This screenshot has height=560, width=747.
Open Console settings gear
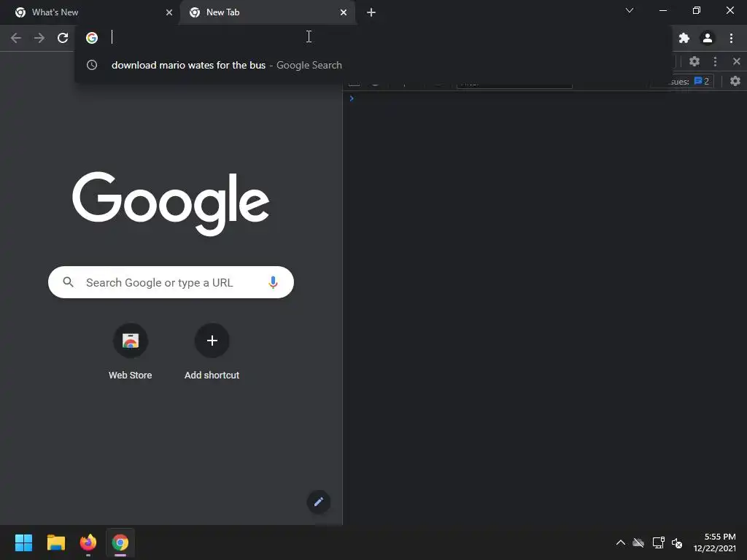[735, 81]
